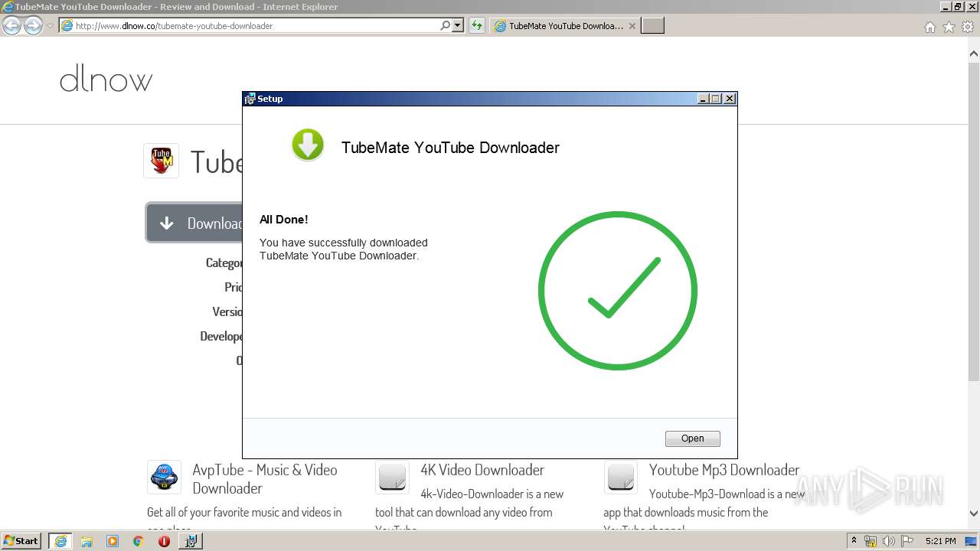
Task: Click the Setup window title bar icon
Action: [x=250, y=99]
